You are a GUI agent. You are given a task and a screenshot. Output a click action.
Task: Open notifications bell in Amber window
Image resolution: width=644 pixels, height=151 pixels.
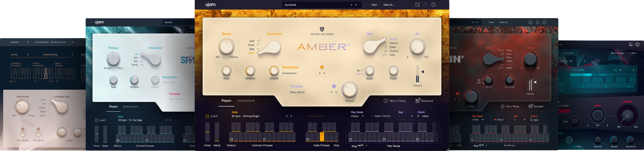(425, 5)
